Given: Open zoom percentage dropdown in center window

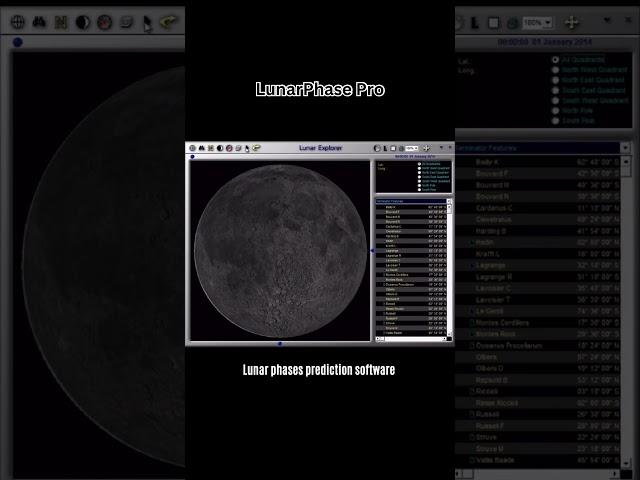Looking at the screenshot, I should tap(416, 149).
